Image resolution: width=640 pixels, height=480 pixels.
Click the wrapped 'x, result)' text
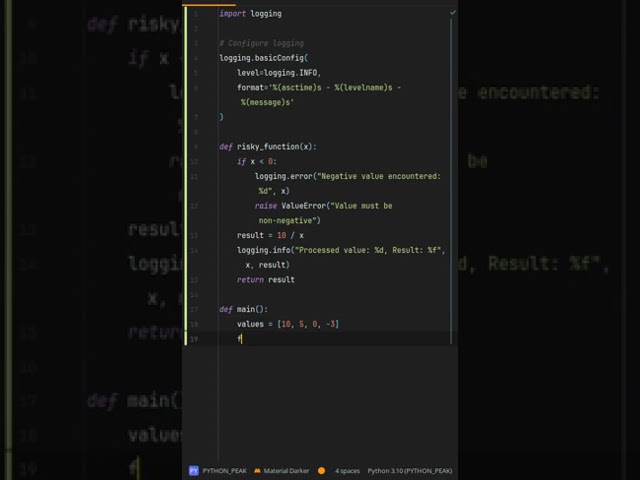tap(267, 264)
